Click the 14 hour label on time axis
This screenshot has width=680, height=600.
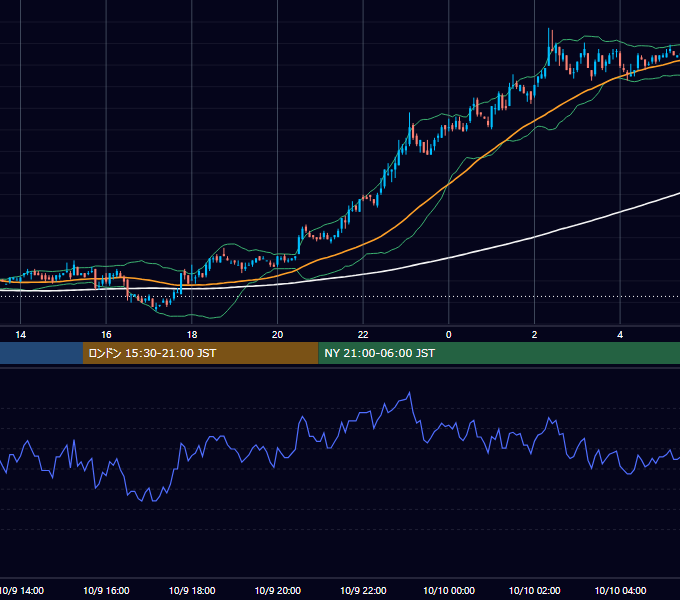tap(20, 335)
